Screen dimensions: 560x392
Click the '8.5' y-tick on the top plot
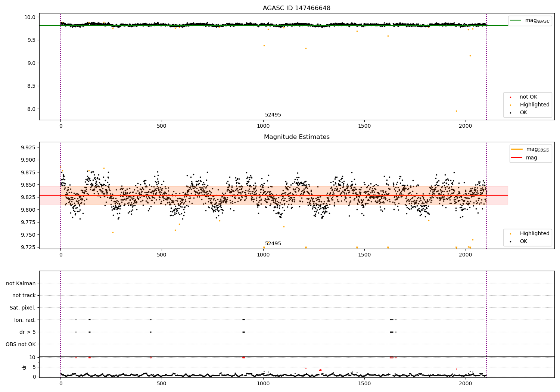(32, 86)
